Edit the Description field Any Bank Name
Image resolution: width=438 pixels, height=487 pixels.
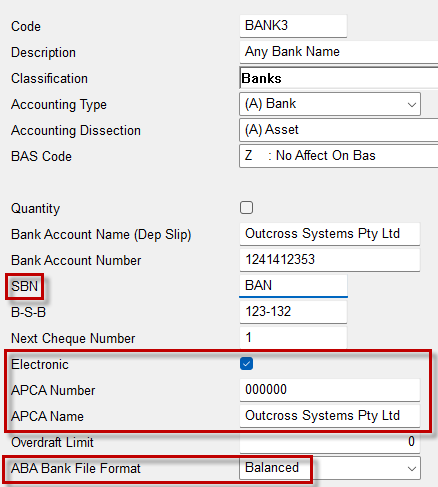(339, 52)
